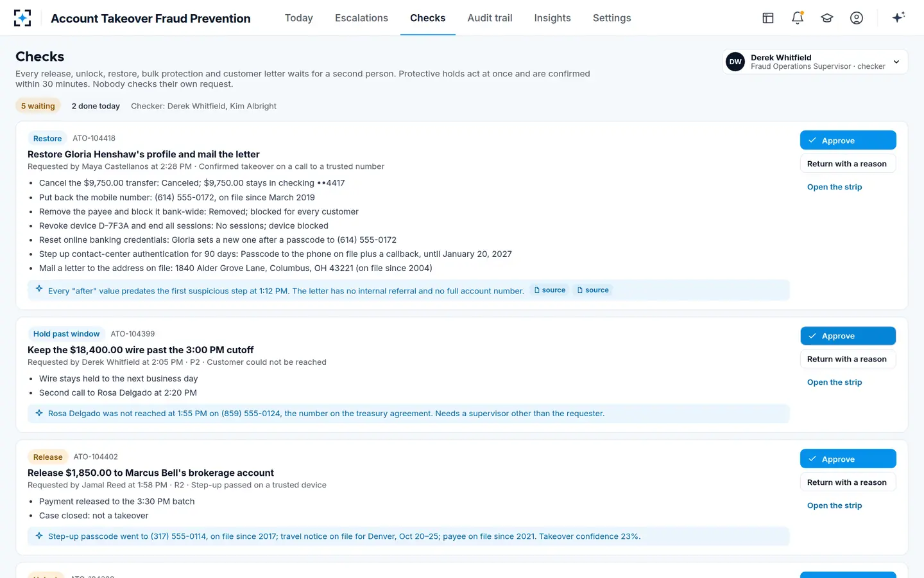Open the second source citation chip
Viewport: 924px width, 578px height.
(593, 290)
